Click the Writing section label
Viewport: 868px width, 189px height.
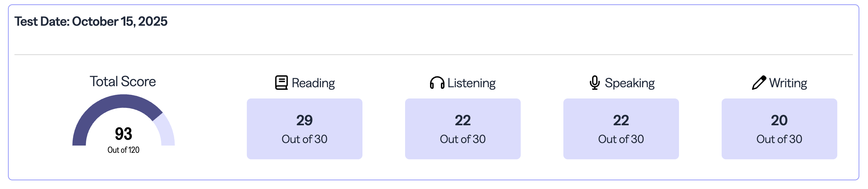click(788, 83)
